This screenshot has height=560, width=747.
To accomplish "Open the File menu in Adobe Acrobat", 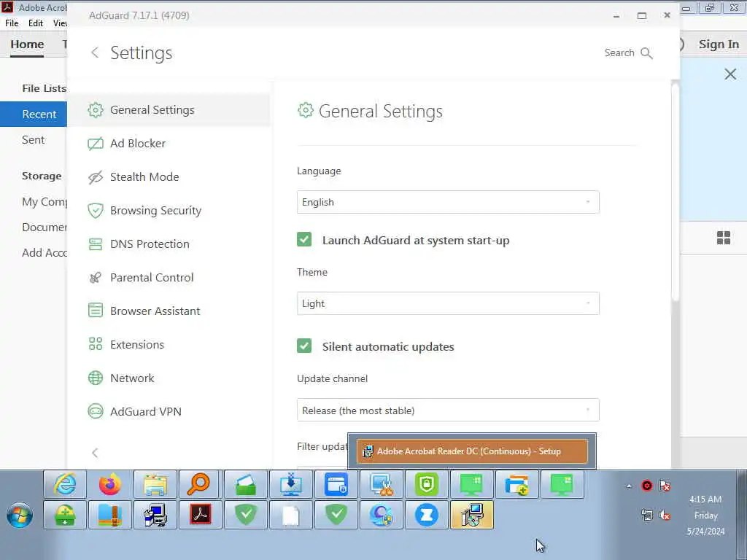I will [x=12, y=23].
